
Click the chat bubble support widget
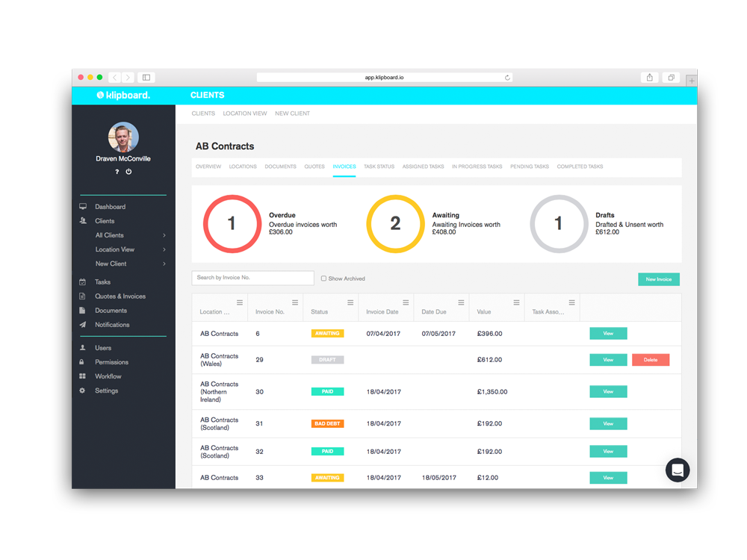[x=677, y=470]
